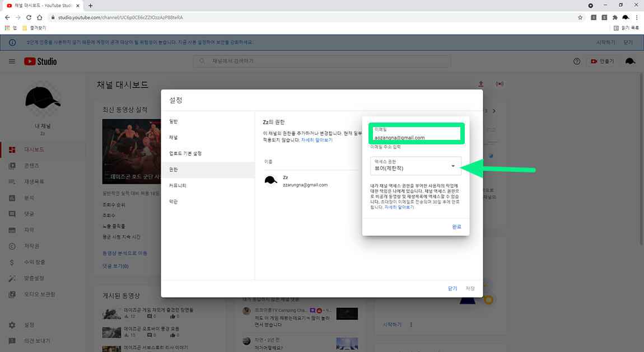The width and height of the screenshot is (644, 352).
Task: Select 커뮤니티 tab in settings
Action: 208,185
